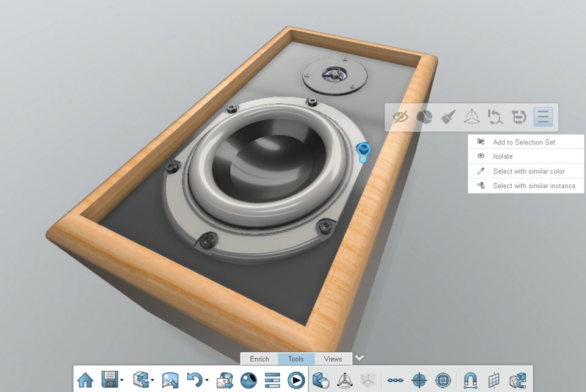This screenshot has width=586, height=392.
Task: Click the blue highlighted screw on speaker
Action: [363, 152]
